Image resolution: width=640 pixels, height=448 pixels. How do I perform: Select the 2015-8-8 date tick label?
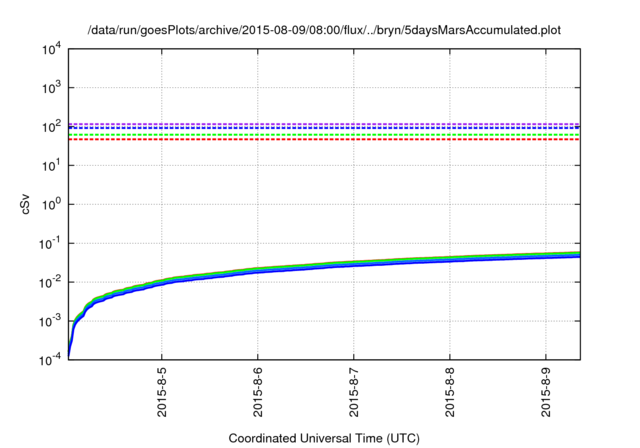[450, 392]
